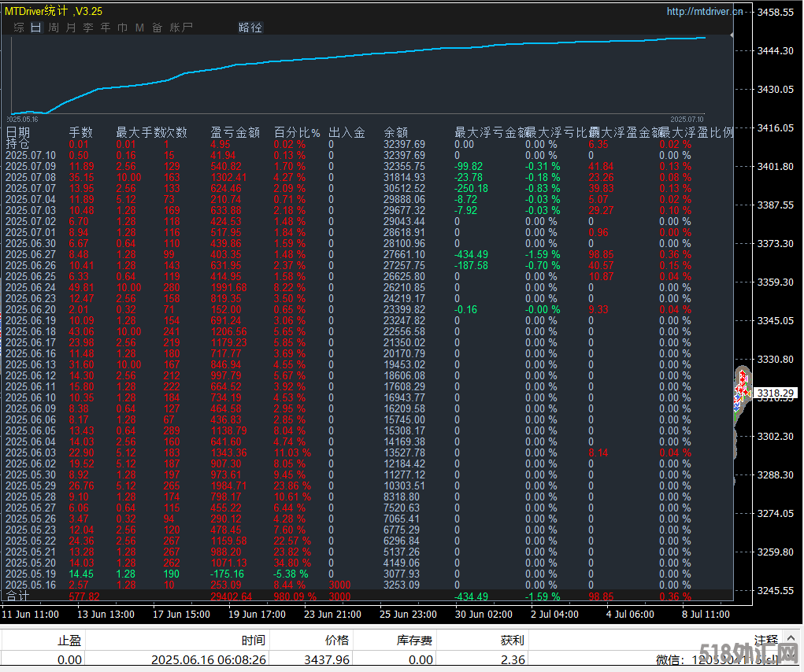
Task: Switch to the 季 quarterly tab
Action: pos(88,27)
